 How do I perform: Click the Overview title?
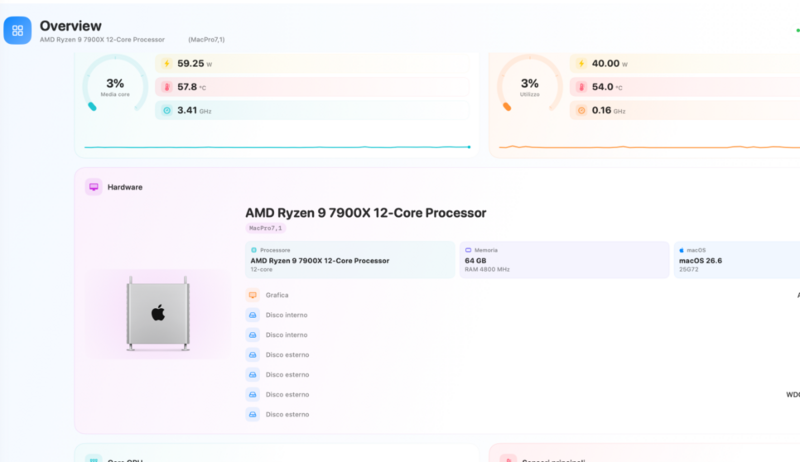point(70,26)
